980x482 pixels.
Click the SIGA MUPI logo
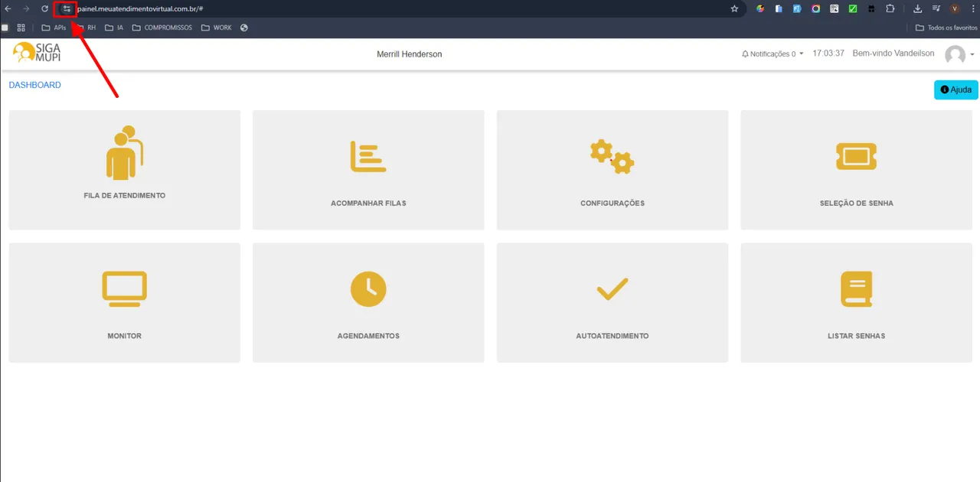tap(37, 54)
